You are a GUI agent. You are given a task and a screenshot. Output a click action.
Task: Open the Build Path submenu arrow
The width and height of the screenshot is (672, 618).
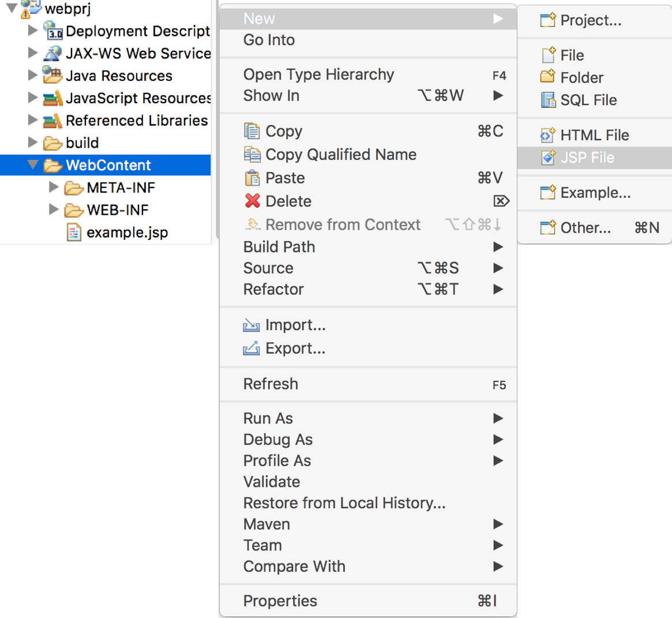pyautogui.click(x=498, y=246)
